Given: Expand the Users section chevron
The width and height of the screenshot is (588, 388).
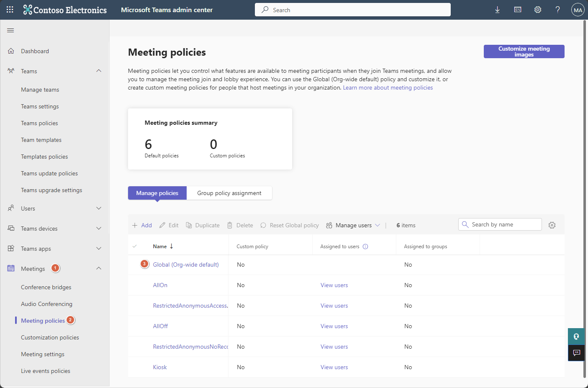Looking at the screenshot, I should (x=99, y=208).
